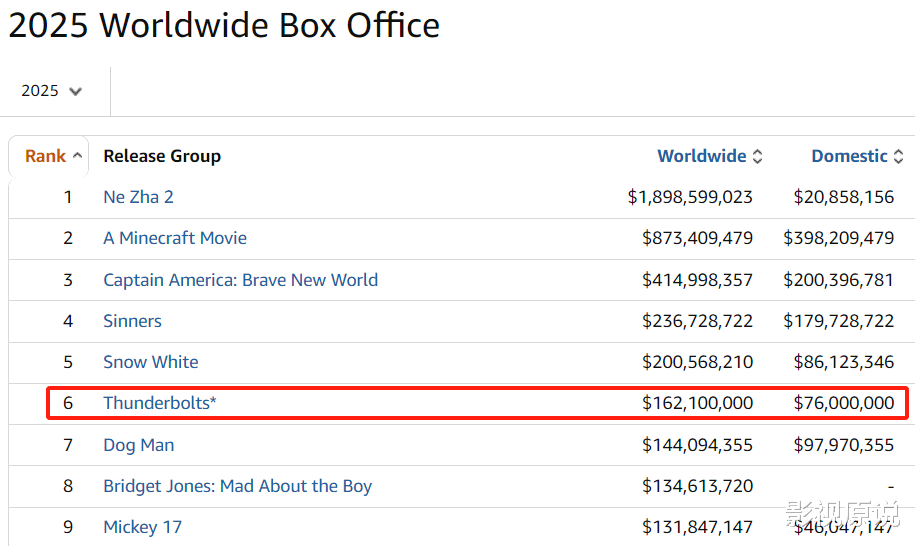Click A Minecraft Movie domestic gross
Viewport: 915px width, 546px height.
(838, 238)
